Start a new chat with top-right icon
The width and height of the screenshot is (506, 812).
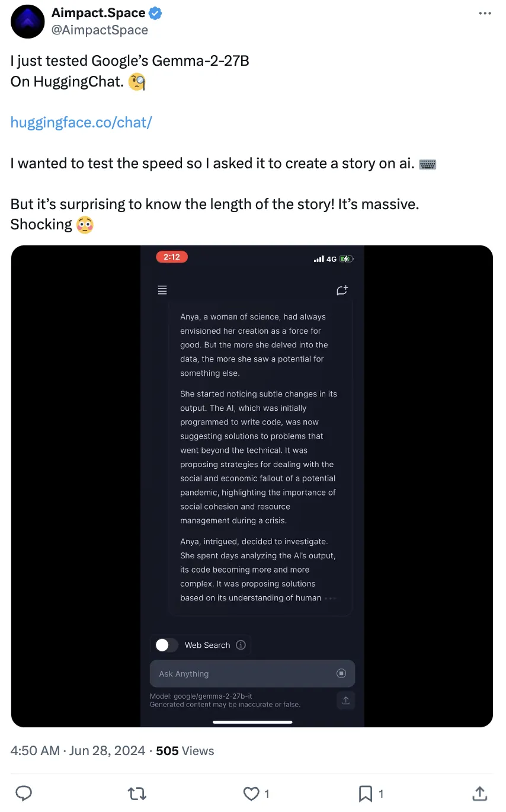(x=342, y=290)
